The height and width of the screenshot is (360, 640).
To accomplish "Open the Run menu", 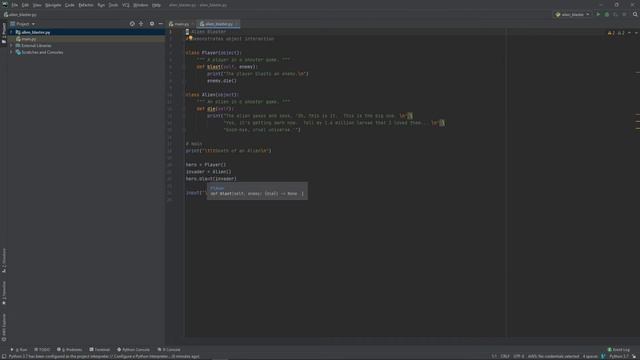I will coord(101,5).
